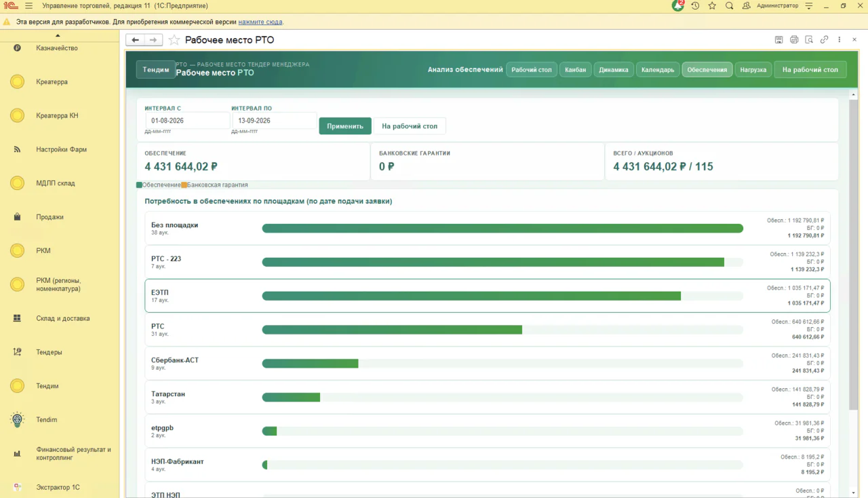Click the РТС - 223 progress bar
The height and width of the screenshot is (498, 868).
point(502,262)
